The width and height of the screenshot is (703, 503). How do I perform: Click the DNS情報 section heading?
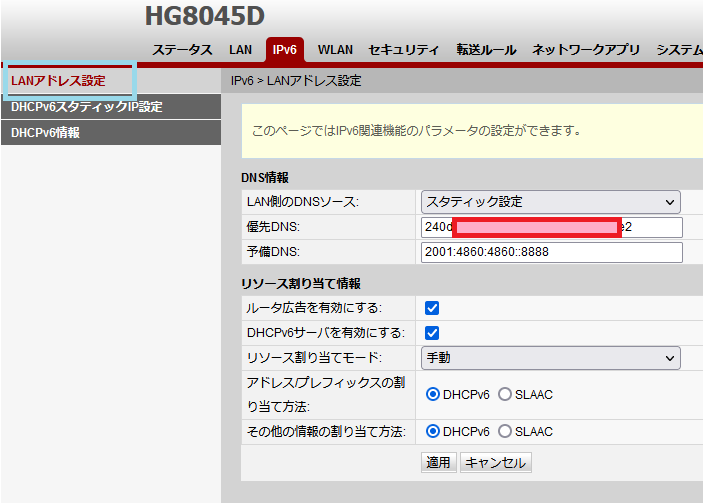pos(265,178)
